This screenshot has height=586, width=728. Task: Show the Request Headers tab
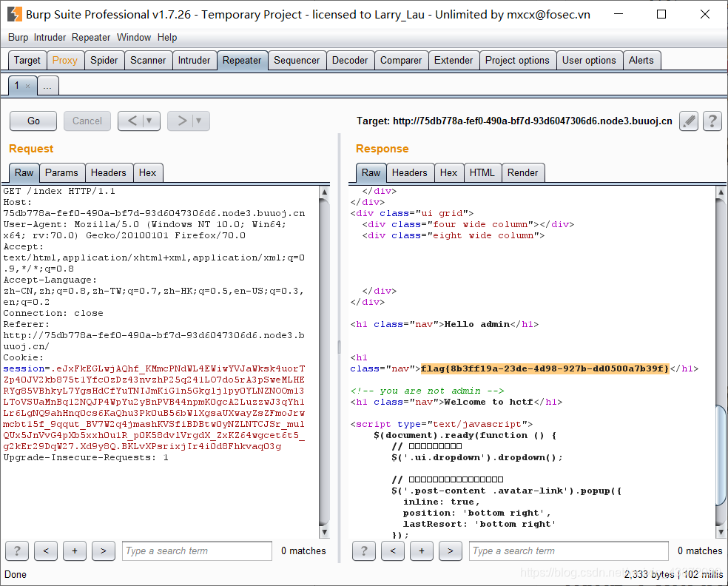[x=109, y=172]
